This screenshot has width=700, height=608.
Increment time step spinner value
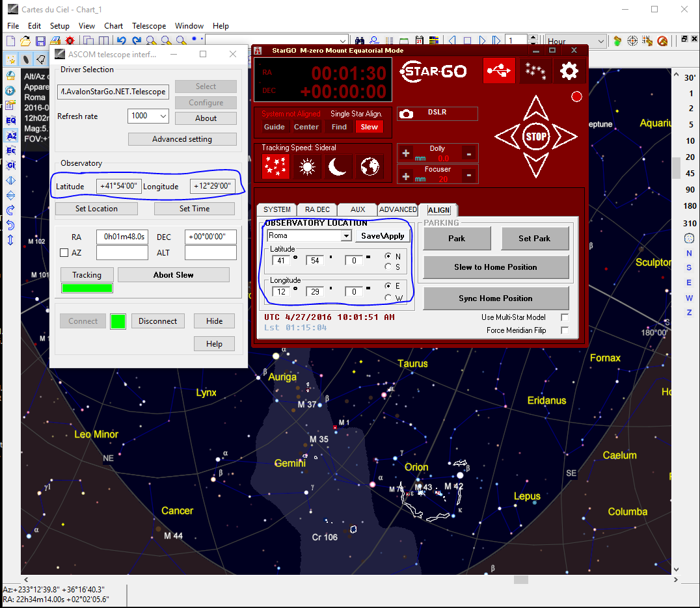coord(533,38)
